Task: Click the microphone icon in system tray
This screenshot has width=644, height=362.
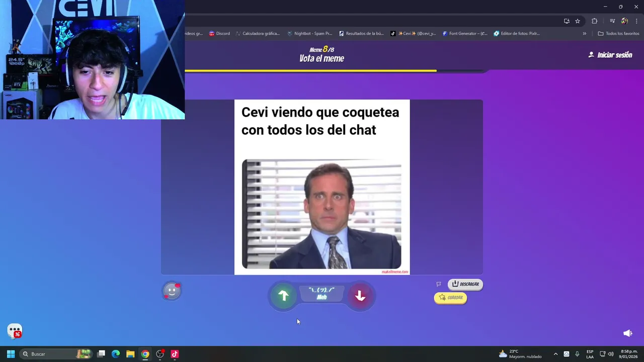Action: tap(577, 354)
